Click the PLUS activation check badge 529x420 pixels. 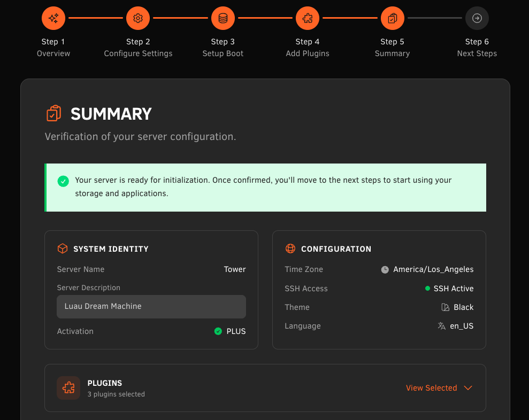(218, 331)
